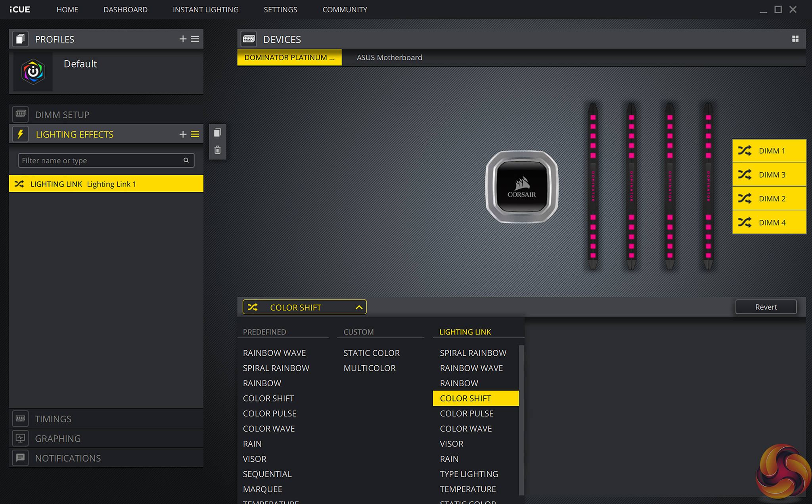
Task: Expand the Timings section
Action: pyautogui.click(x=53, y=419)
